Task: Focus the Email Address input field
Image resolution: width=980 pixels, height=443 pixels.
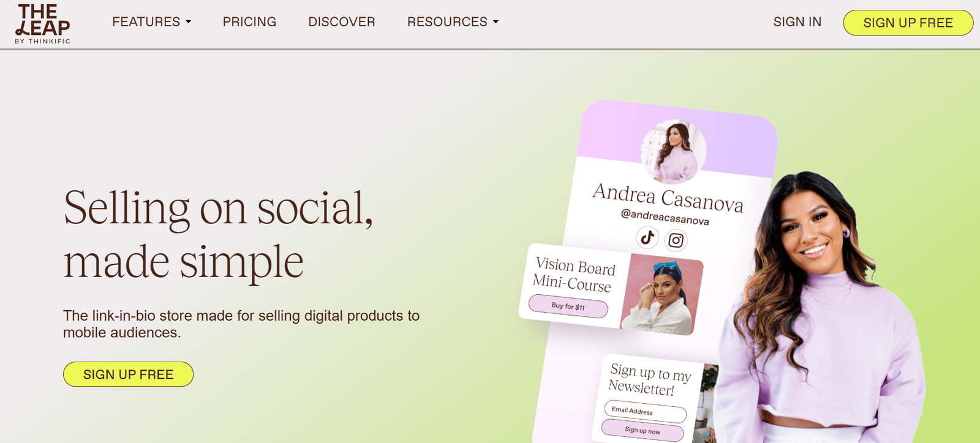Action: [644, 412]
